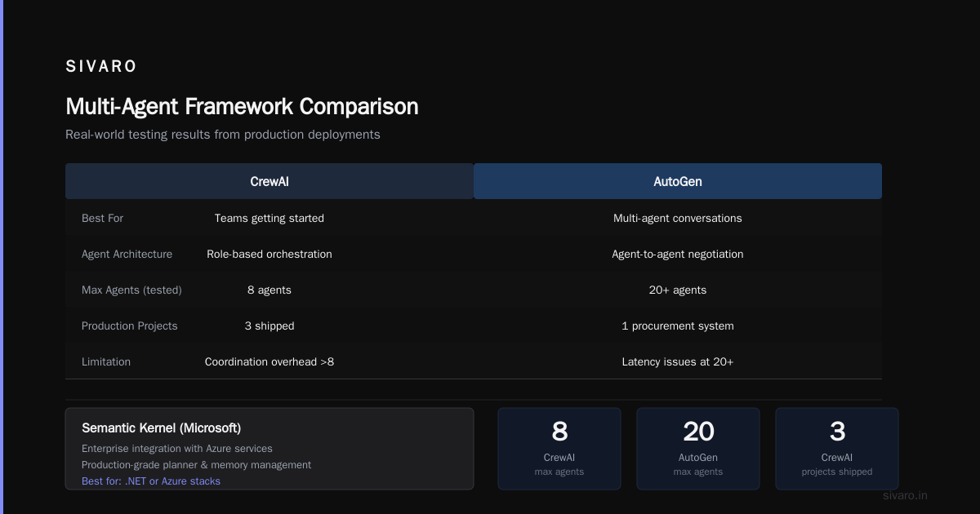Open the 20 AutoGen max agents stat card
The image size is (980, 514).
tap(698, 449)
